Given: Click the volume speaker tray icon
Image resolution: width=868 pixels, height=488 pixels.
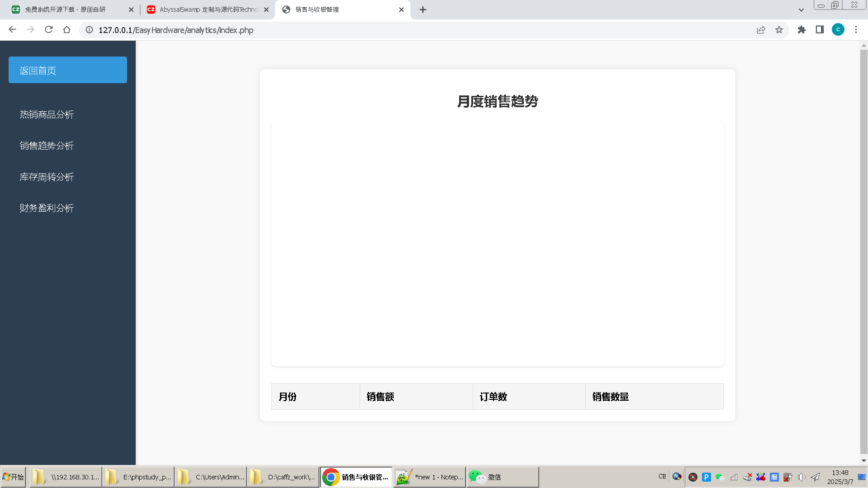Looking at the screenshot, I should (x=802, y=477).
